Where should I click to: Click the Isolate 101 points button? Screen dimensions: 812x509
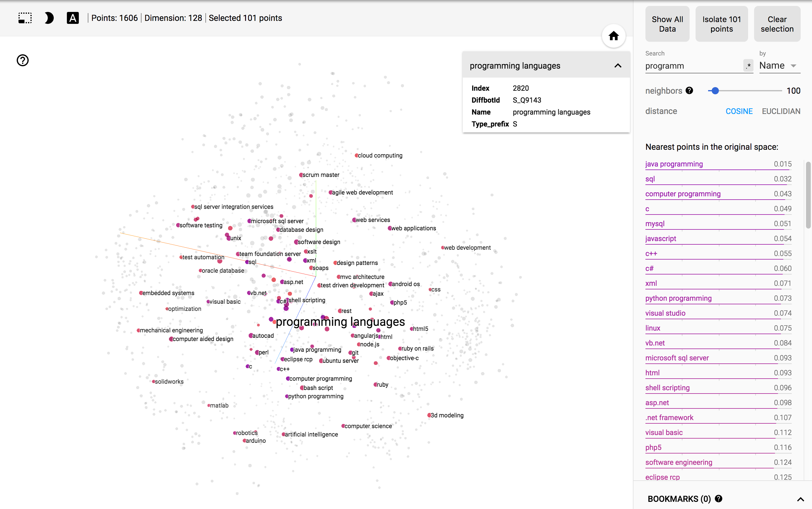click(x=722, y=24)
